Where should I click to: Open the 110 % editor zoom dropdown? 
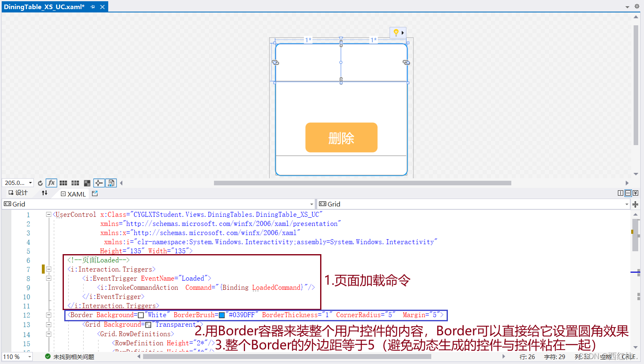(x=29, y=357)
